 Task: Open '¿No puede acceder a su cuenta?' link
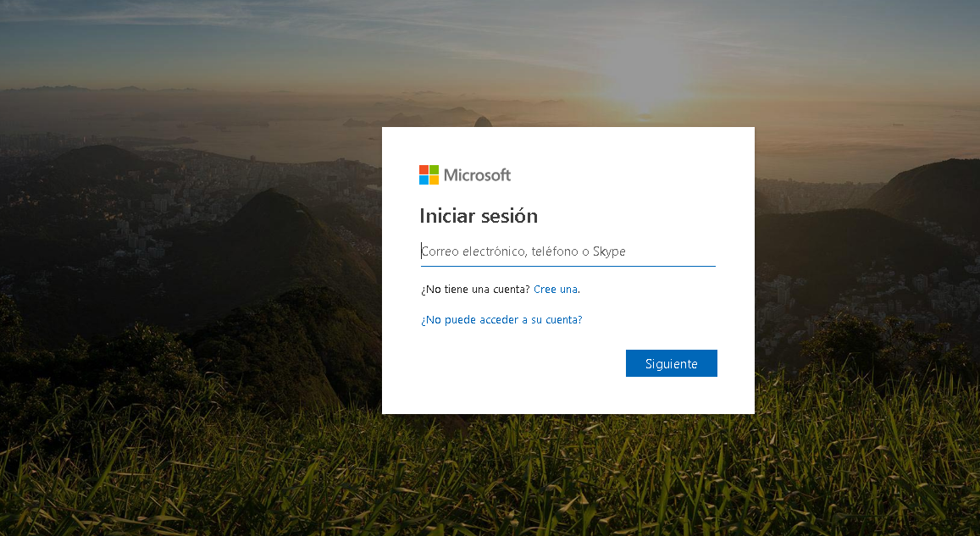click(501, 320)
